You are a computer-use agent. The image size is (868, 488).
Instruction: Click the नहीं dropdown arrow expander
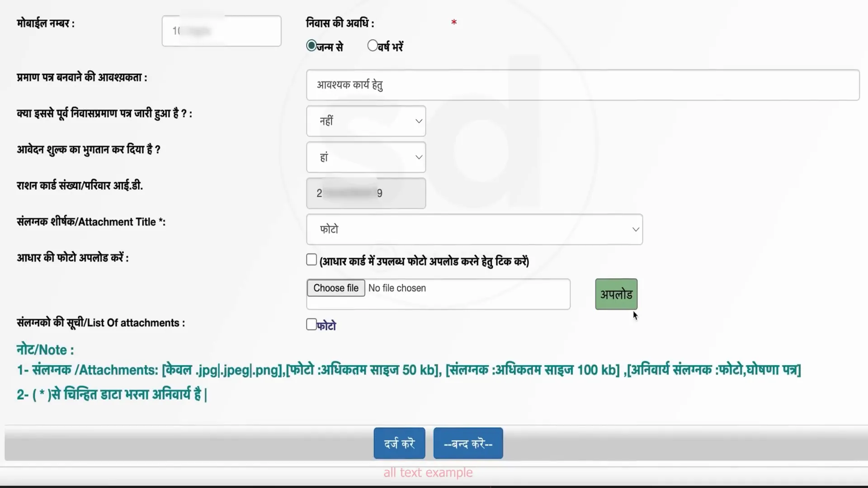(x=418, y=121)
